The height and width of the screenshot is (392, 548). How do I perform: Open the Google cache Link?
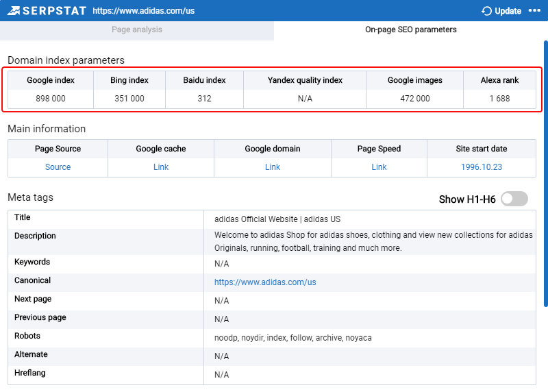click(161, 167)
